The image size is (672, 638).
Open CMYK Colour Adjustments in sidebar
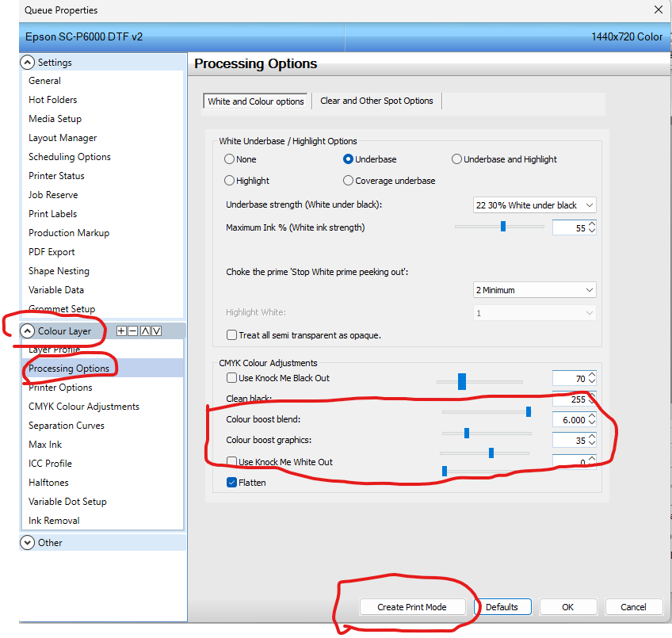coord(84,407)
